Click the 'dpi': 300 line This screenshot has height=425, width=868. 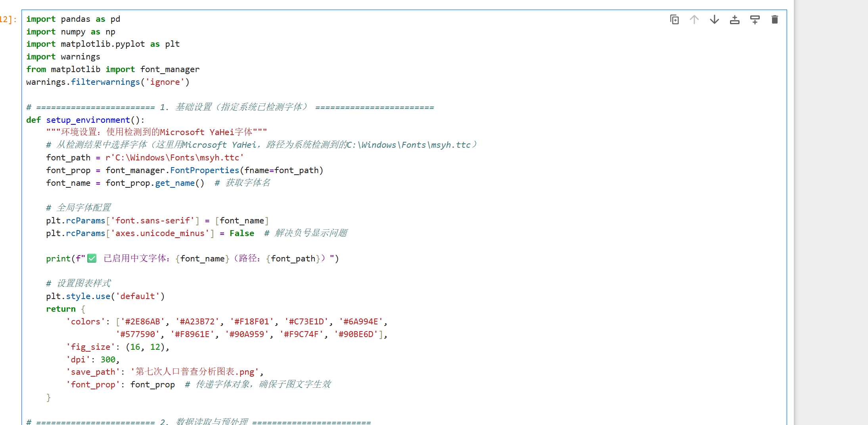pyautogui.click(x=93, y=360)
